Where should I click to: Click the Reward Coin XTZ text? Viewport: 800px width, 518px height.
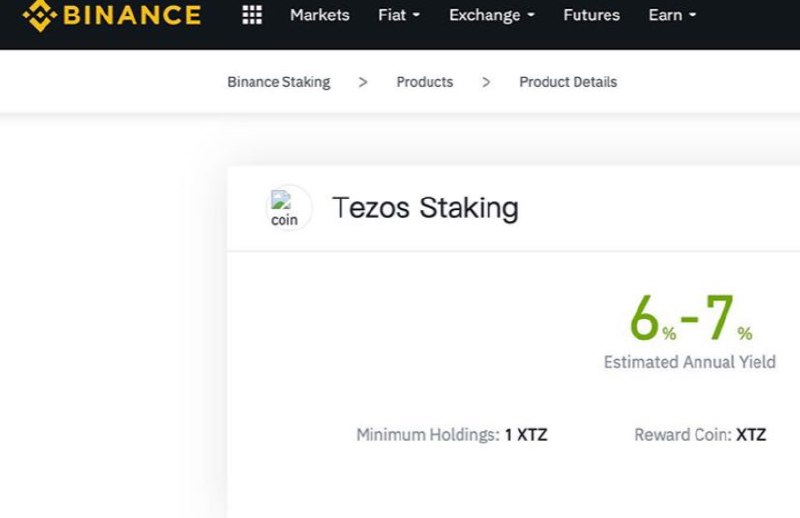[x=700, y=435]
